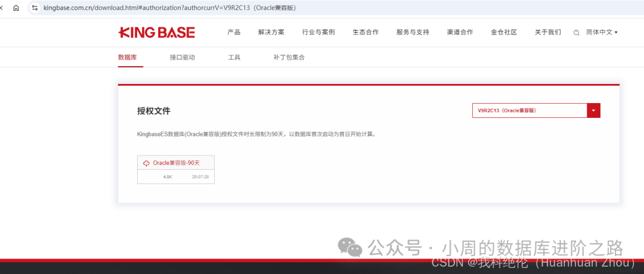This screenshot has width=644, height=274.
Task: Download the Oracle兼容版-90天 license file
Action: pos(176,163)
